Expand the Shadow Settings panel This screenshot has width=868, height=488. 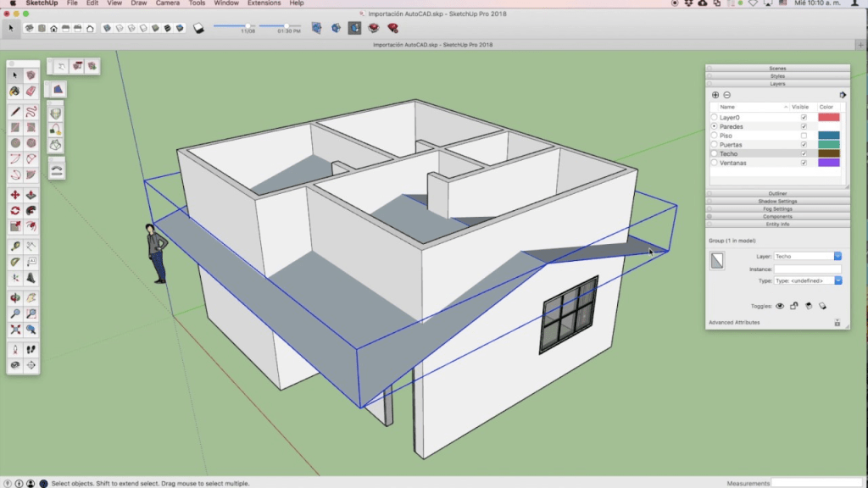[x=777, y=201]
